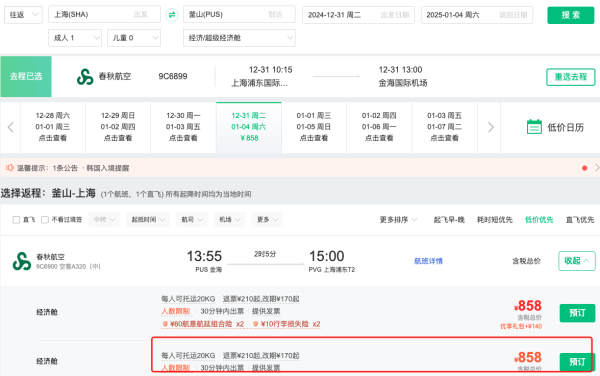Viewport: 600px width, 376px height.
Task: Swap departure and arrival cities icon
Action: pos(172,15)
